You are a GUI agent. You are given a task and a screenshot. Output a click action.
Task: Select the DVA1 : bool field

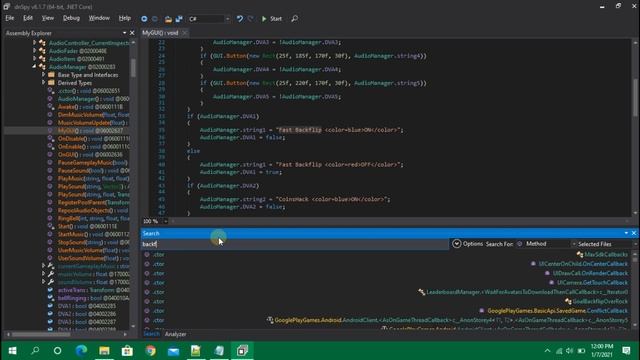click(87, 306)
